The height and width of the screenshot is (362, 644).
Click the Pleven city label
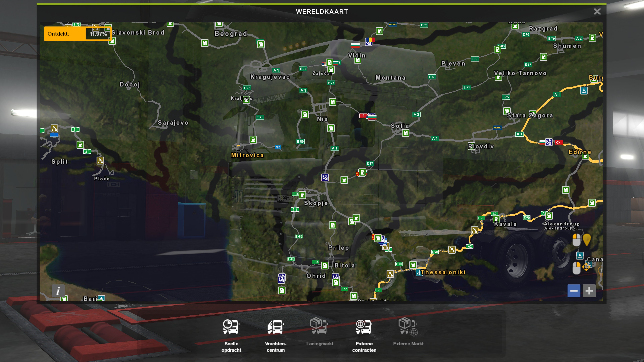pos(453,64)
